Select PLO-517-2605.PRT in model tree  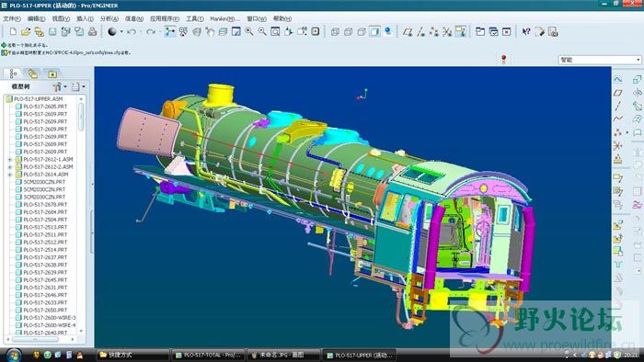[44, 107]
